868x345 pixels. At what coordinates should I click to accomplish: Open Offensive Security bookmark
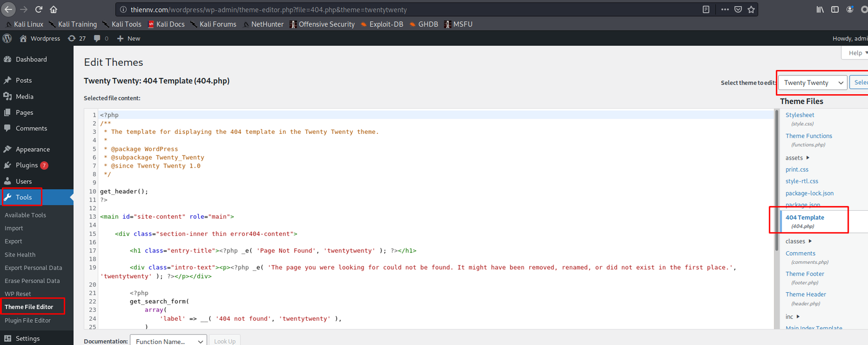pyautogui.click(x=322, y=24)
